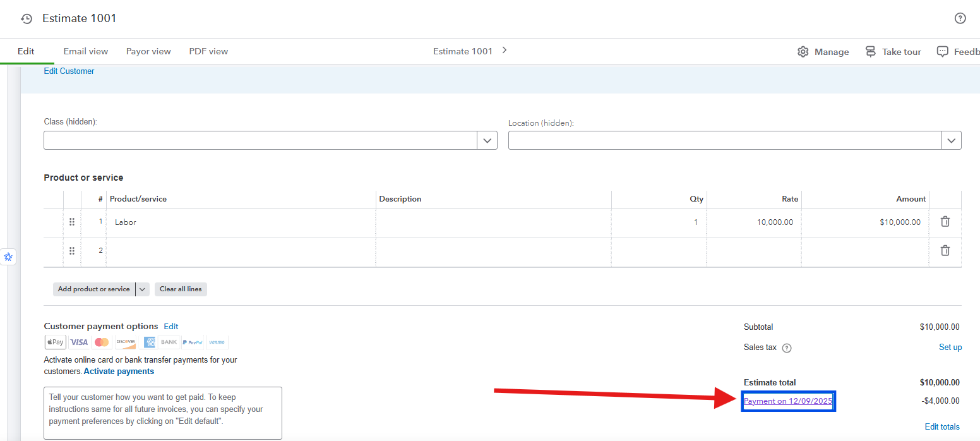The width and height of the screenshot is (980, 441).
Task: Switch to the Email view tab
Action: [86, 52]
